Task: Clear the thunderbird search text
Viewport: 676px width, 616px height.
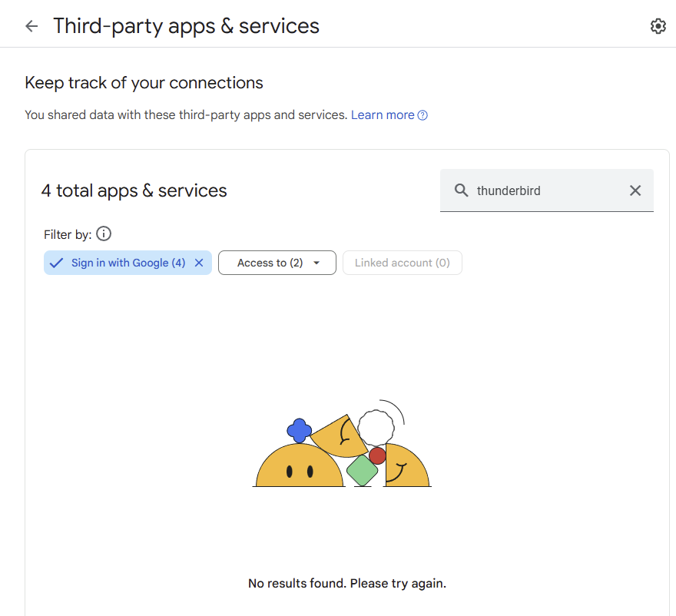Action: pos(635,190)
